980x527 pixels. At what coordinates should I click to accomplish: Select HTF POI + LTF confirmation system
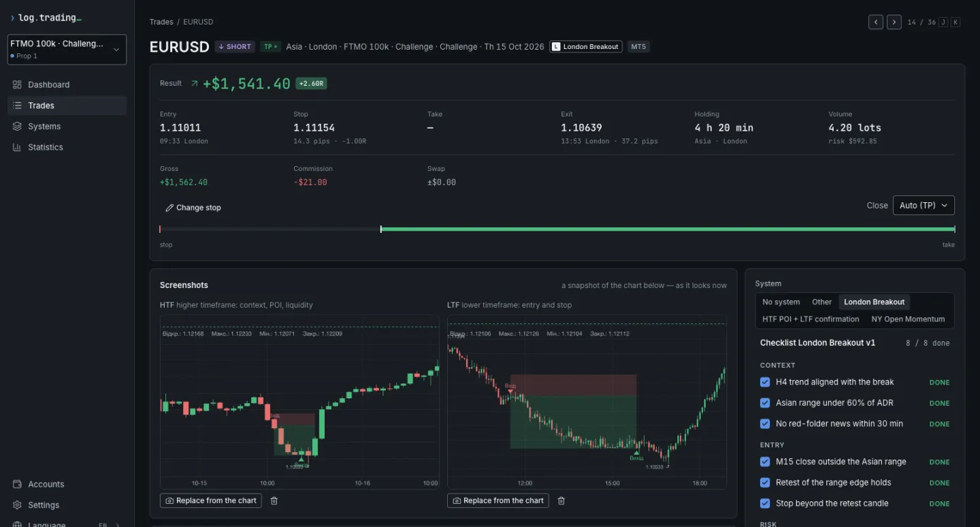point(811,319)
